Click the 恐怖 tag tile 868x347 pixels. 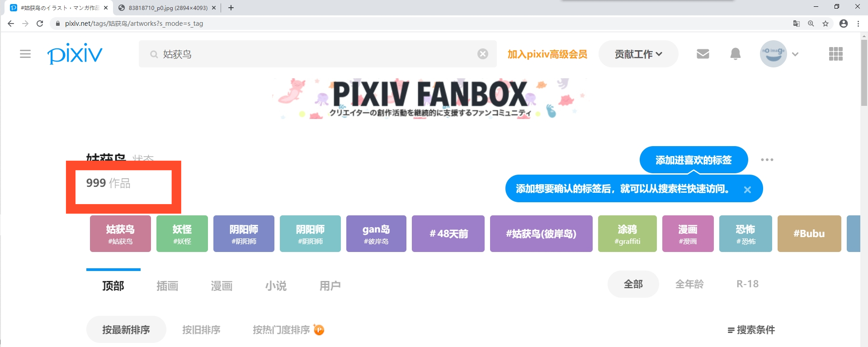[745, 233]
